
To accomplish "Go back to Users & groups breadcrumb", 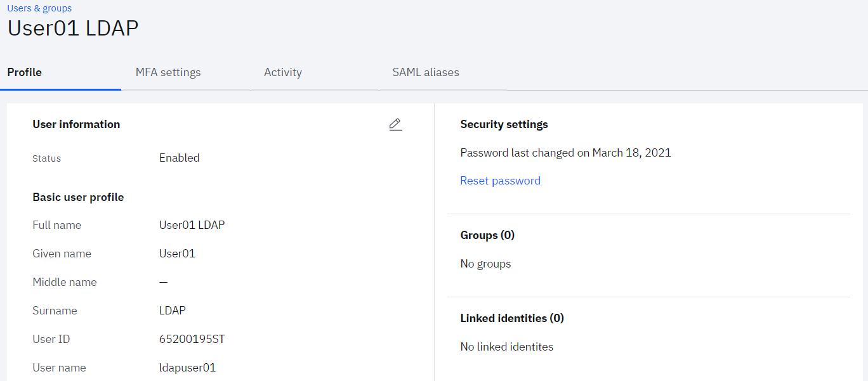I will point(39,8).
